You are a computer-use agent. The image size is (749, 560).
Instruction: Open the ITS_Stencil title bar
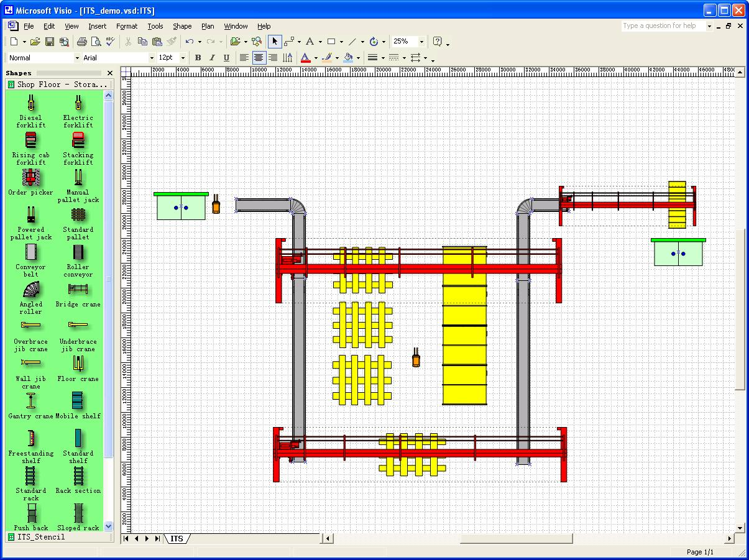click(41, 537)
